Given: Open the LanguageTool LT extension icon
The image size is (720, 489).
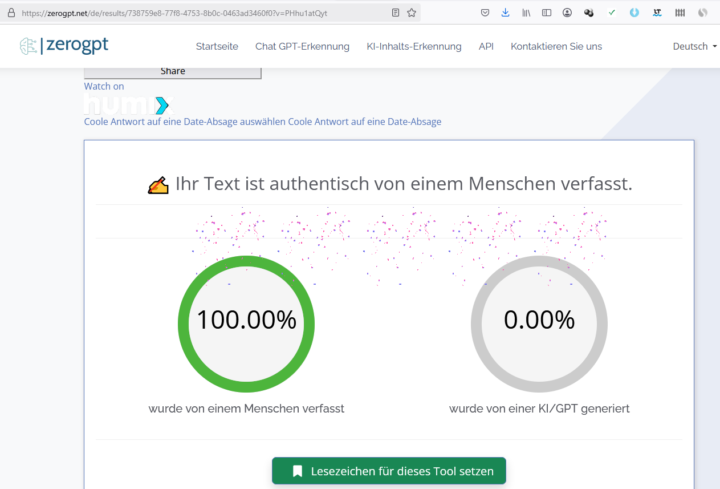Looking at the screenshot, I should 657,13.
